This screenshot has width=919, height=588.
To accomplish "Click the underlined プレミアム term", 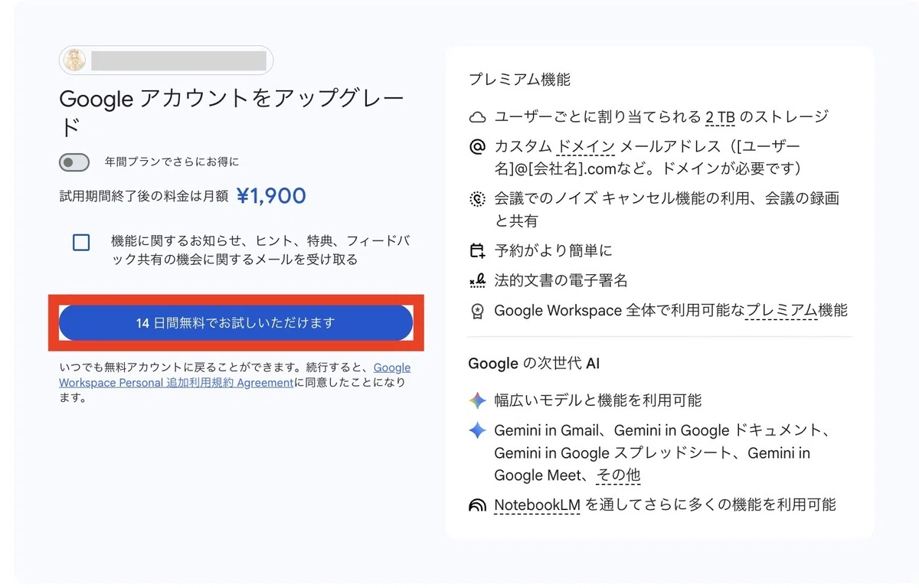I will click(x=781, y=310).
